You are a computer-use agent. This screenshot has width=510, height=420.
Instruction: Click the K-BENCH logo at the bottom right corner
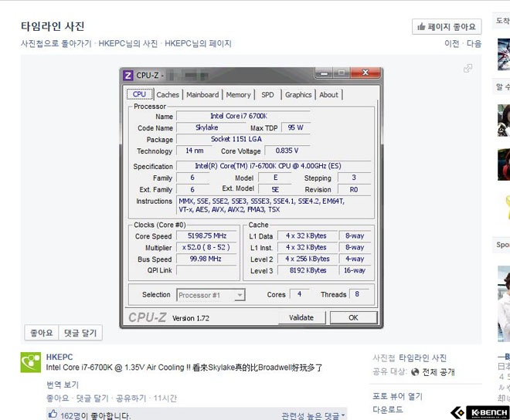coord(481,412)
